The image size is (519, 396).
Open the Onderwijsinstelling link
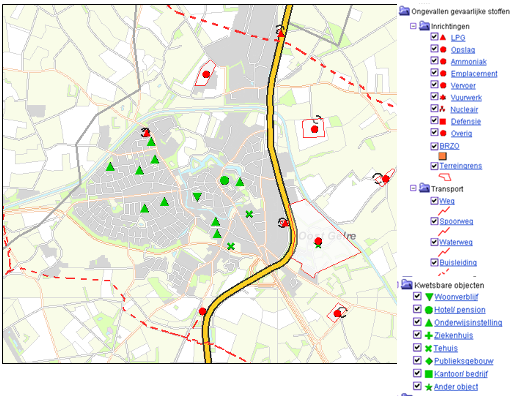tap(468, 323)
